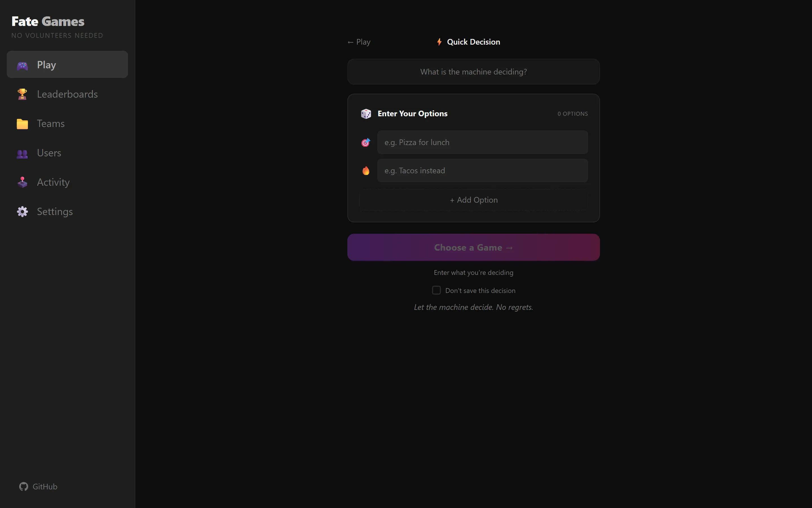Click the Activity joystick icon

(22, 182)
